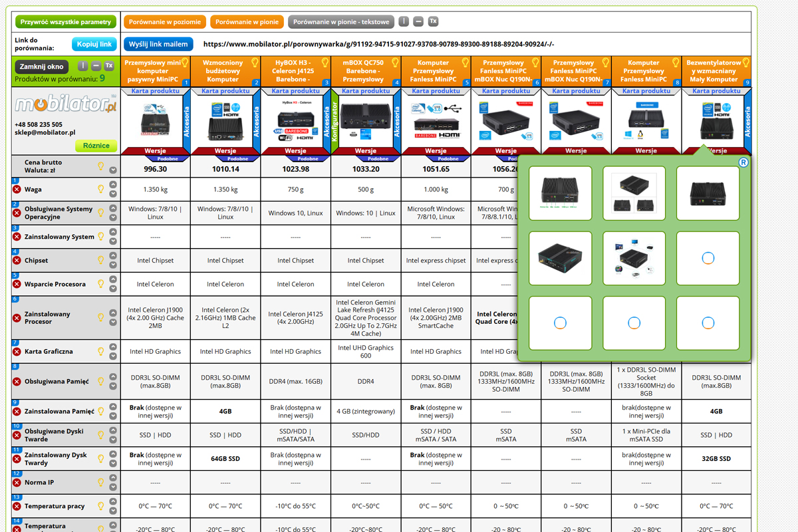Move Zainstalowany System row down
Viewport: 798px width, 532px height.
pyautogui.click(x=113, y=241)
